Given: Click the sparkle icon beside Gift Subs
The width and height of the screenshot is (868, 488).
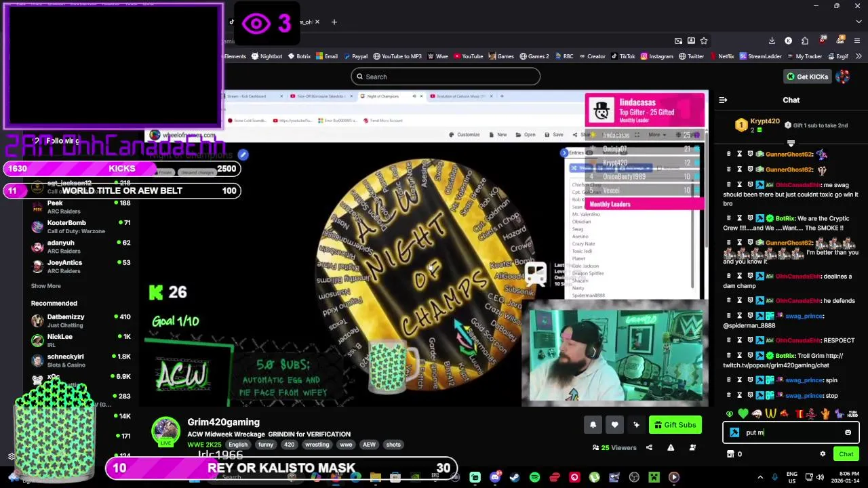Looking at the screenshot, I should click(x=636, y=425).
